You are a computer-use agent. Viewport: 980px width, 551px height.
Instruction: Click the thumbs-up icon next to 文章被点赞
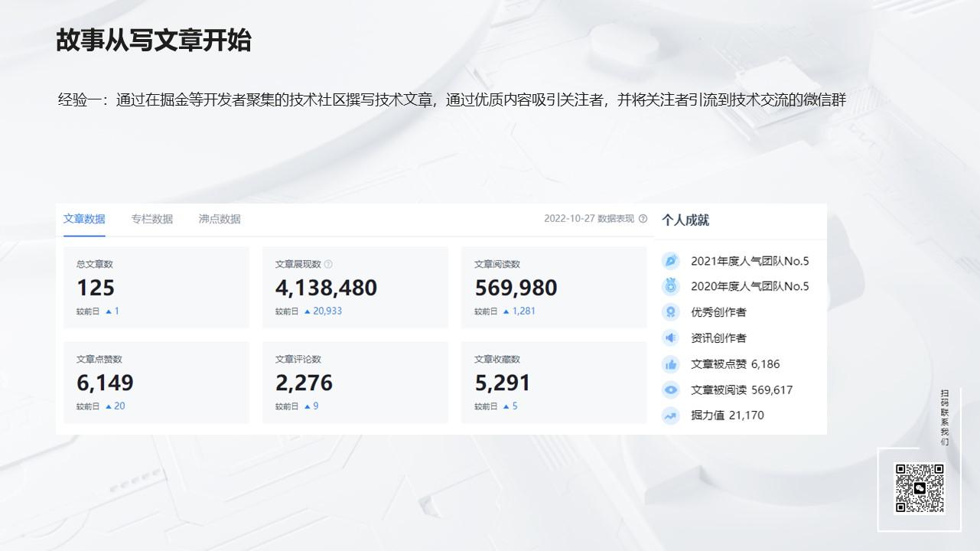(x=671, y=364)
